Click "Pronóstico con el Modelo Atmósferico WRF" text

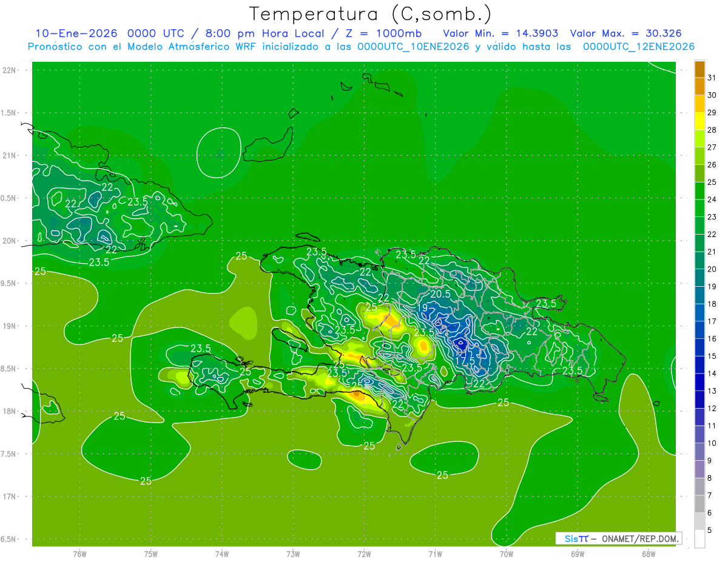pos(143,47)
